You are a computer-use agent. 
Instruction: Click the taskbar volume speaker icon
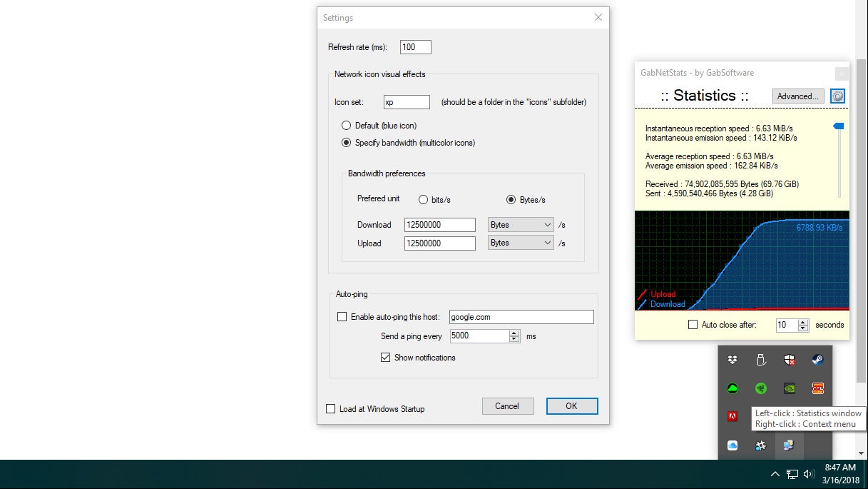(x=809, y=474)
